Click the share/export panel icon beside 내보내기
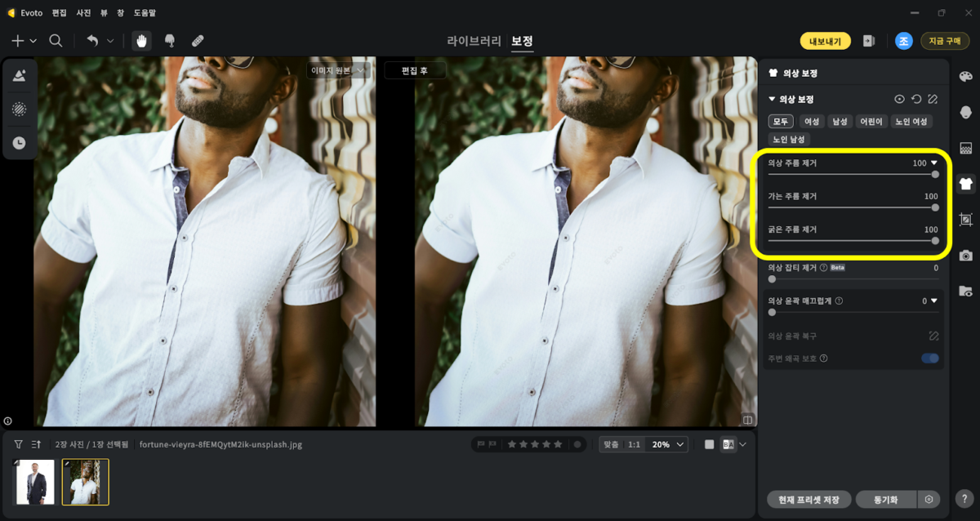Image resolution: width=980 pixels, height=521 pixels. pos(869,41)
